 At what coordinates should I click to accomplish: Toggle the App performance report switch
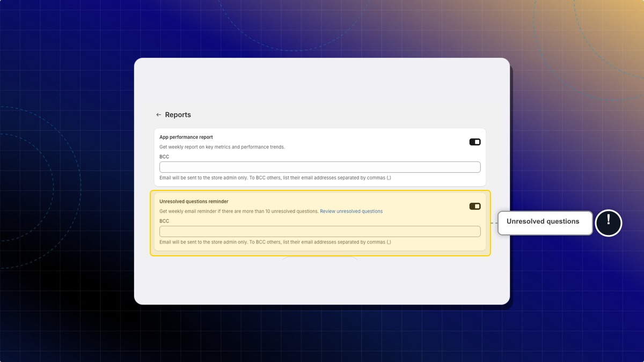[475, 142]
